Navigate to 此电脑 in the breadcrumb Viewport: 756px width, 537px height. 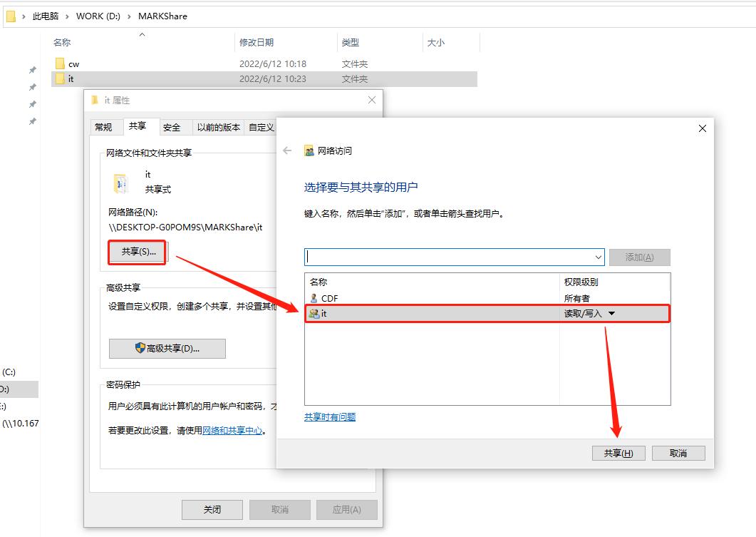(45, 15)
